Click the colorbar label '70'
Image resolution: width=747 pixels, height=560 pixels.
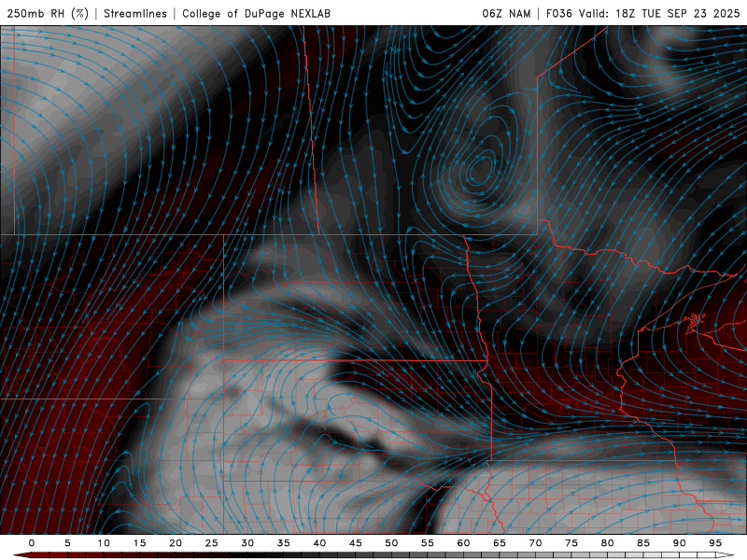pyautogui.click(x=535, y=543)
